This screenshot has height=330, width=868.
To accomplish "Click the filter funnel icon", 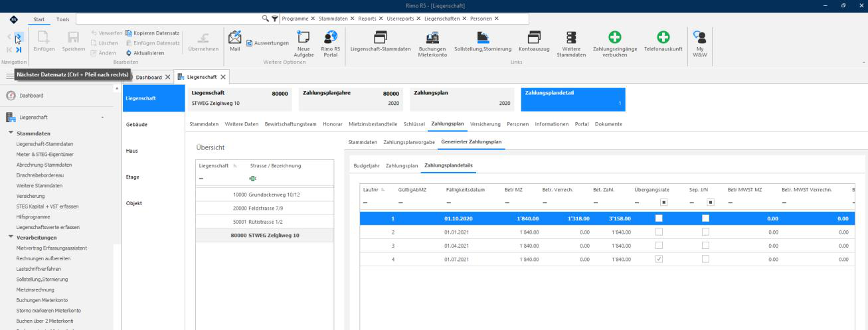I will pyautogui.click(x=274, y=18).
